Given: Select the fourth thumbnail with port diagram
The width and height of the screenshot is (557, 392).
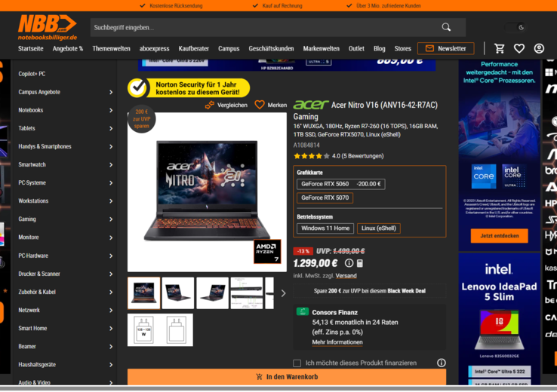Looking at the screenshot, I should 247,293.
